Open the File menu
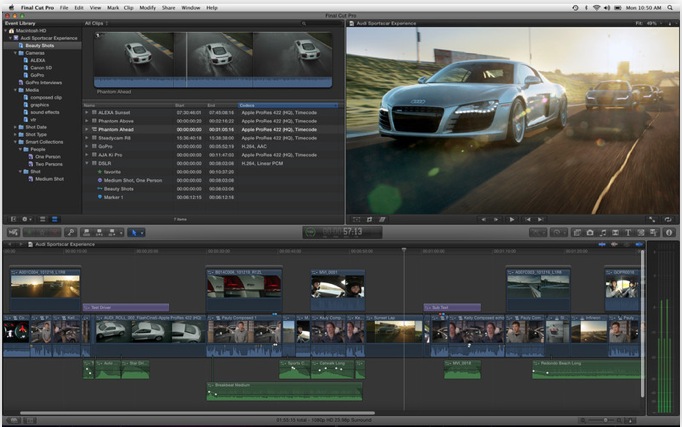Viewport: 682px width, 427px height. 64,7
